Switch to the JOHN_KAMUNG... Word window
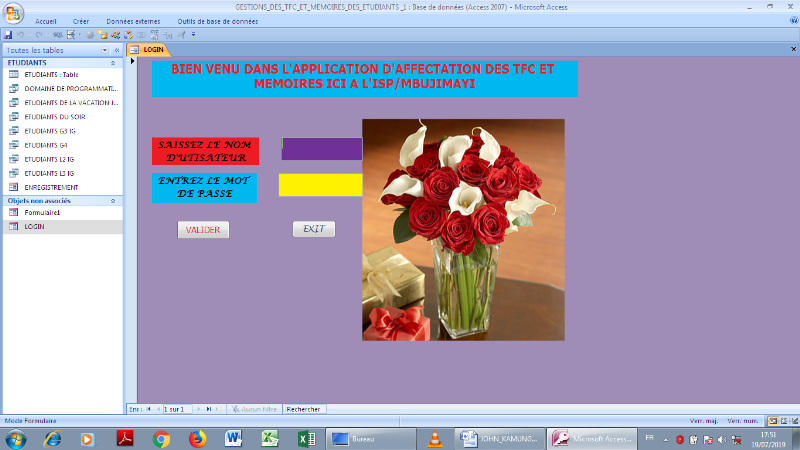This screenshot has width=800, height=450. pos(499,439)
